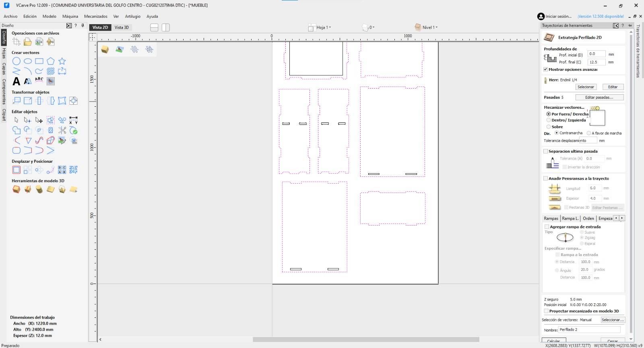The width and height of the screenshot is (644, 348).
Task: Enable Añadir Pestañas a la trayectoria checkbox
Action: coord(546,178)
